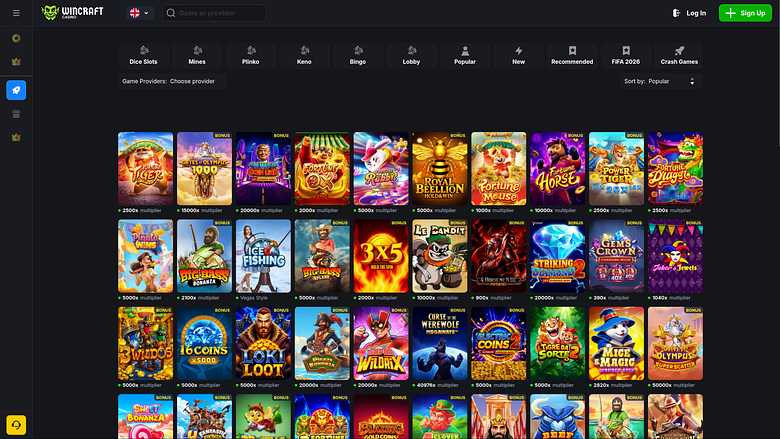This screenshot has width=780, height=439.
Task: Open the Fortune Ox game
Action: (322, 169)
